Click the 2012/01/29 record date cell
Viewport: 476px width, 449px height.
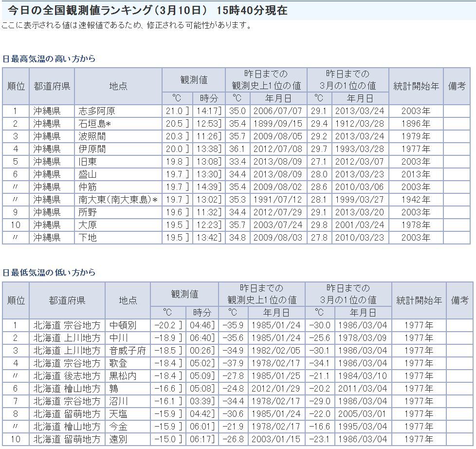pos(276,389)
